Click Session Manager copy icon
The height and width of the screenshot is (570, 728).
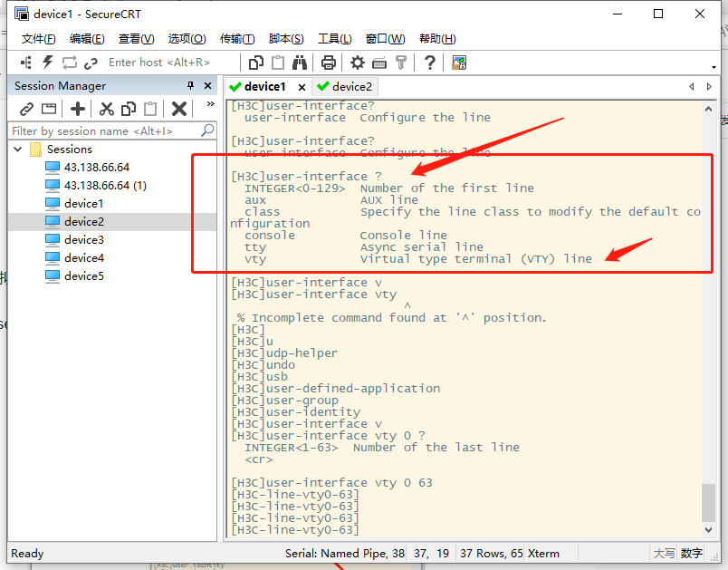(129, 109)
